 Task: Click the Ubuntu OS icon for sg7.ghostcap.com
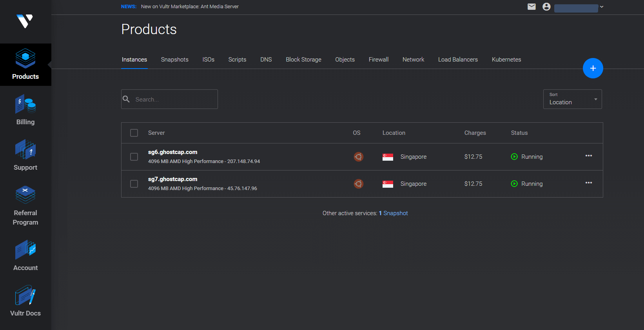coord(358,184)
